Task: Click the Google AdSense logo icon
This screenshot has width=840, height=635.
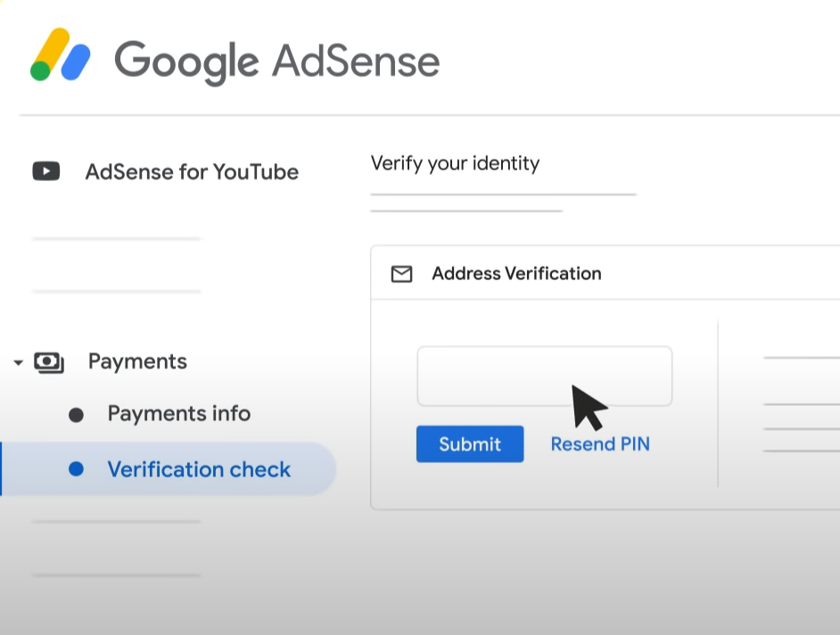Action: (x=60, y=54)
